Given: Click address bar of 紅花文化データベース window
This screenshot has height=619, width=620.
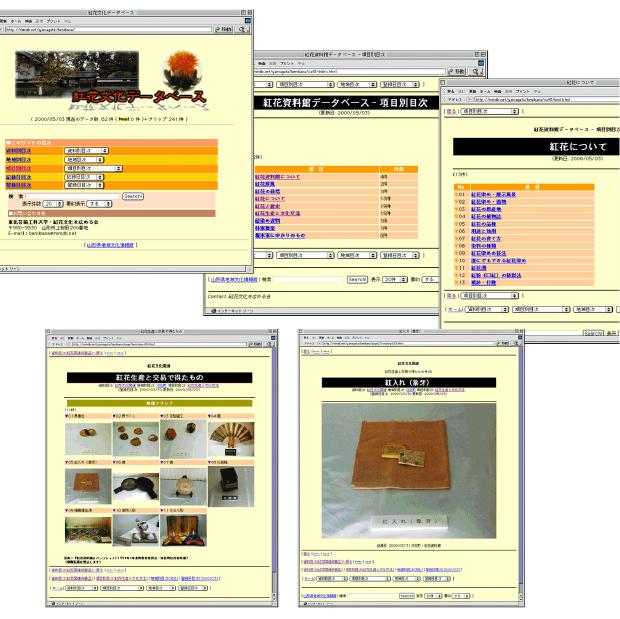Looking at the screenshot, I should point(108,29).
